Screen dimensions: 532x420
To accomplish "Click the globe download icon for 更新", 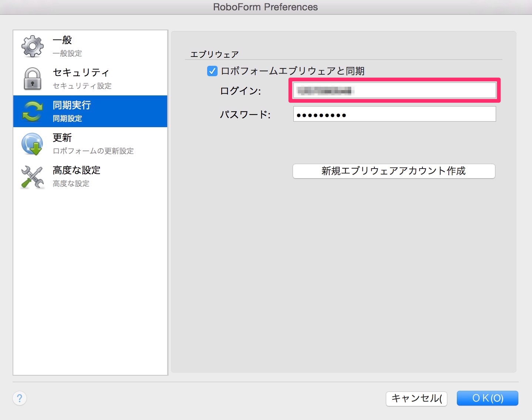I will click(x=33, y=144).
